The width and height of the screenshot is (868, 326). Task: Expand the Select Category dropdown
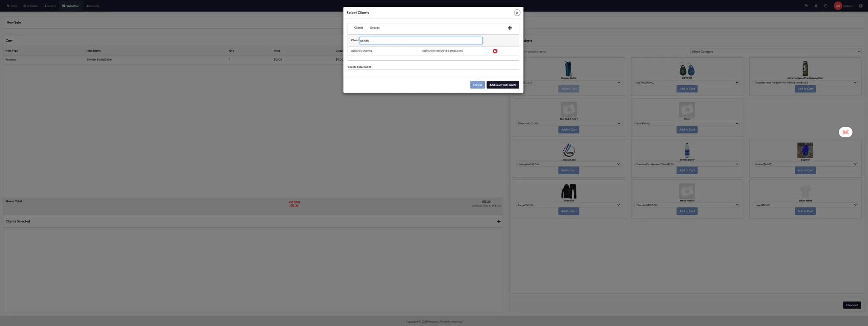[775, 52]
